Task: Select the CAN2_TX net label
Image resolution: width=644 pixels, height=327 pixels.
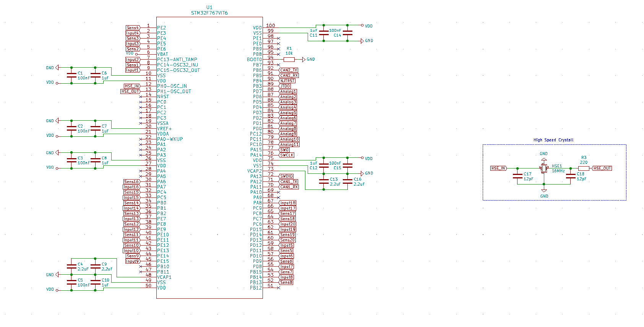Action: [x=289, y=70]
